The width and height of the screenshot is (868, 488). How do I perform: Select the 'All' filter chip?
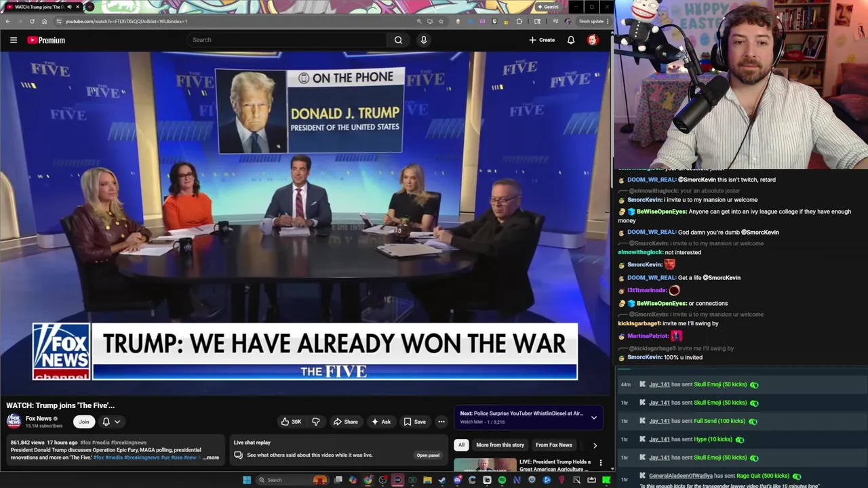click(x=461, y=445)
